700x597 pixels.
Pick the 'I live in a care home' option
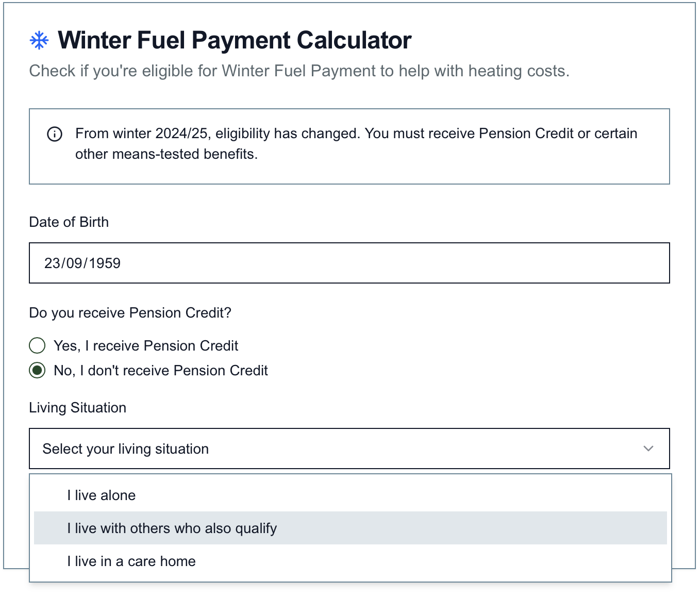coord(131,561)
